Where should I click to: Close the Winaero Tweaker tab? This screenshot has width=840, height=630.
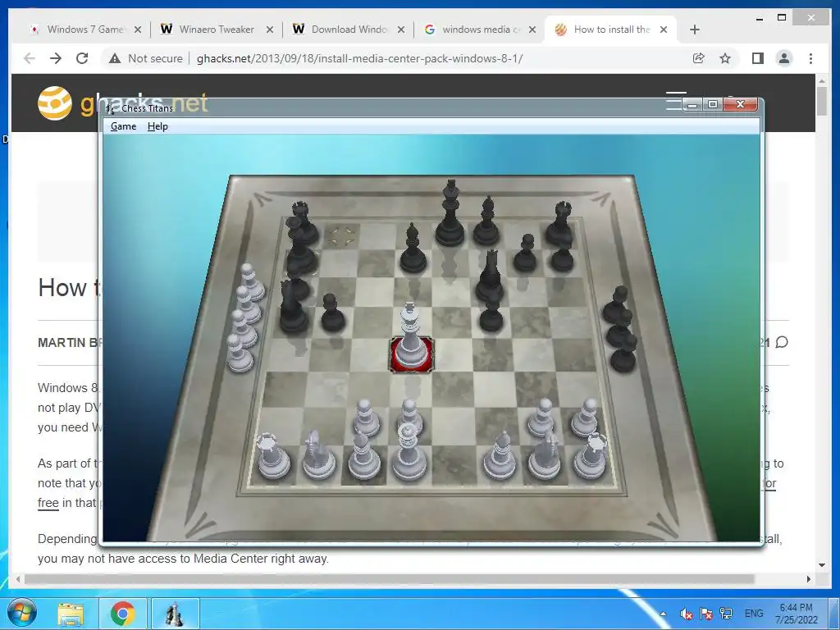coord(270,30)
